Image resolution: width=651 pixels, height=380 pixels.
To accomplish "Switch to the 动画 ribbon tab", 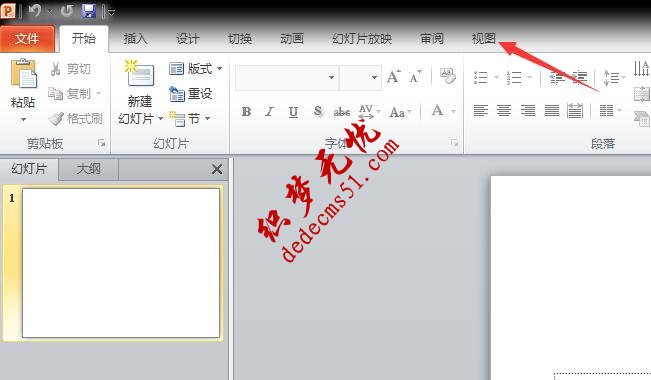I will pos(292,39).
